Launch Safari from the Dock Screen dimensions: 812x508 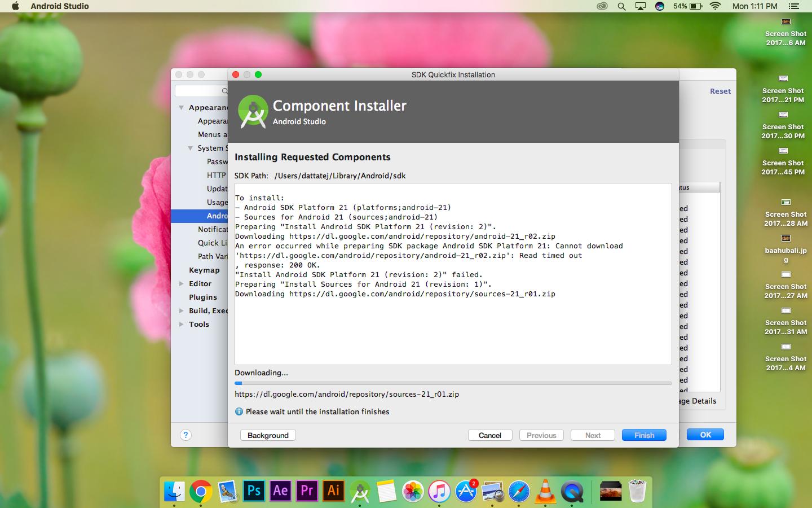click(x=519, y=491)
